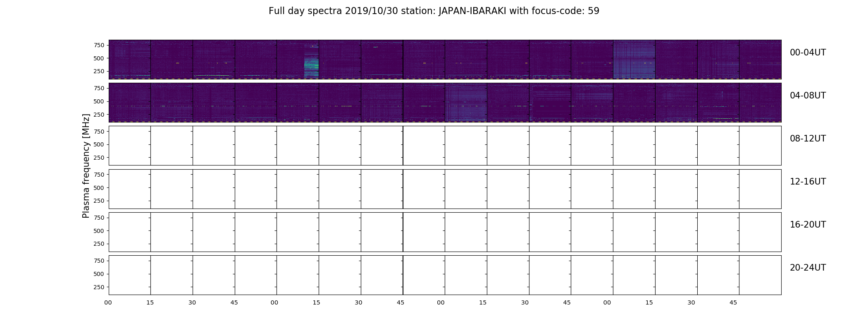Screen dimensions: 868x331
Task: Select the "04-08UT" row label
Action: point(808,96)
